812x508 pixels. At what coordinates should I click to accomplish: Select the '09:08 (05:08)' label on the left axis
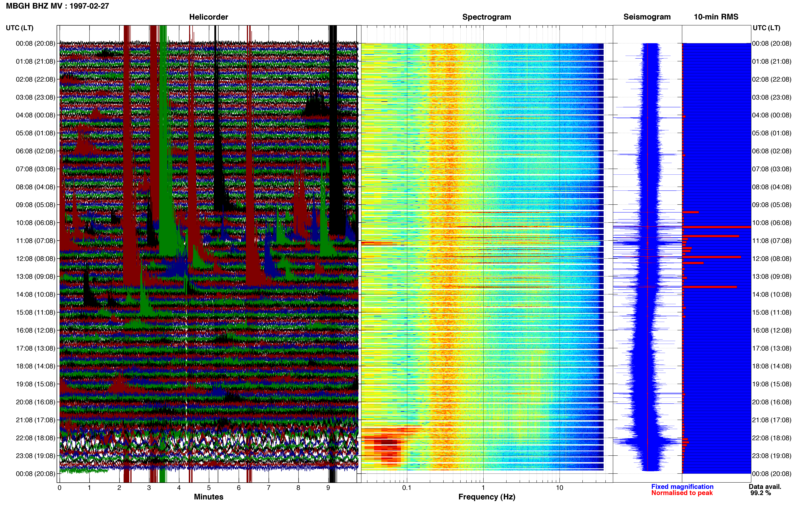point(35,205)
